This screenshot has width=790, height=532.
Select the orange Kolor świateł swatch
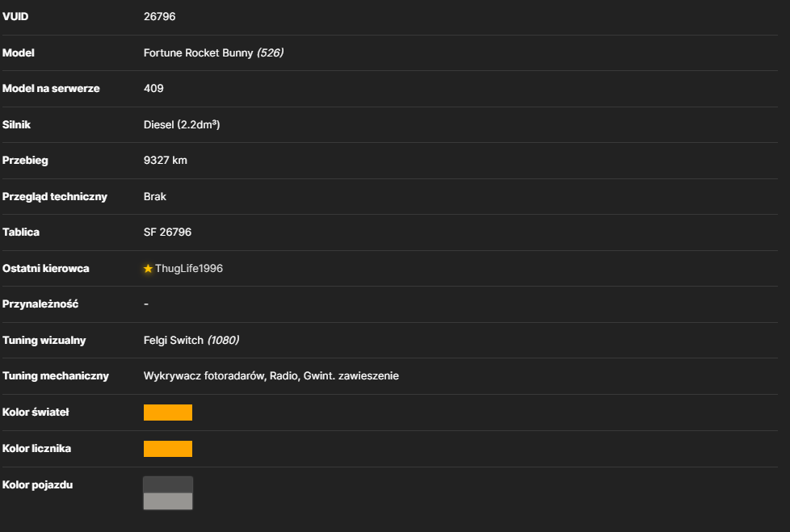(168, 413)
